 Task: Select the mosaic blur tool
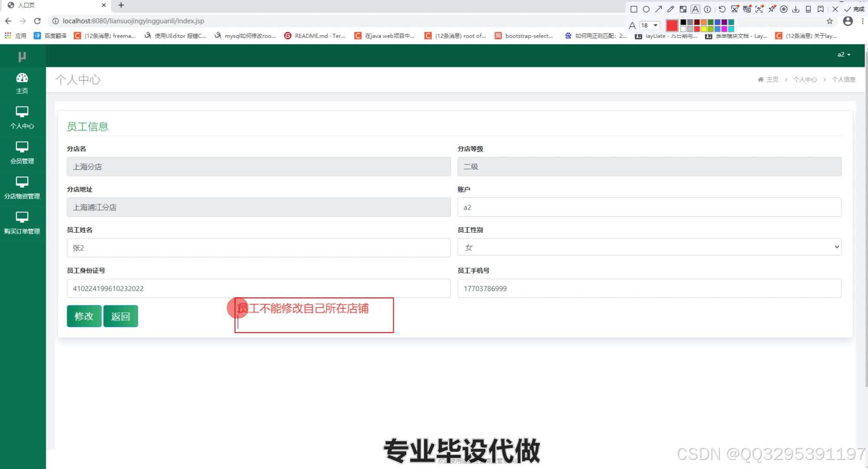(x=683, y=9)
